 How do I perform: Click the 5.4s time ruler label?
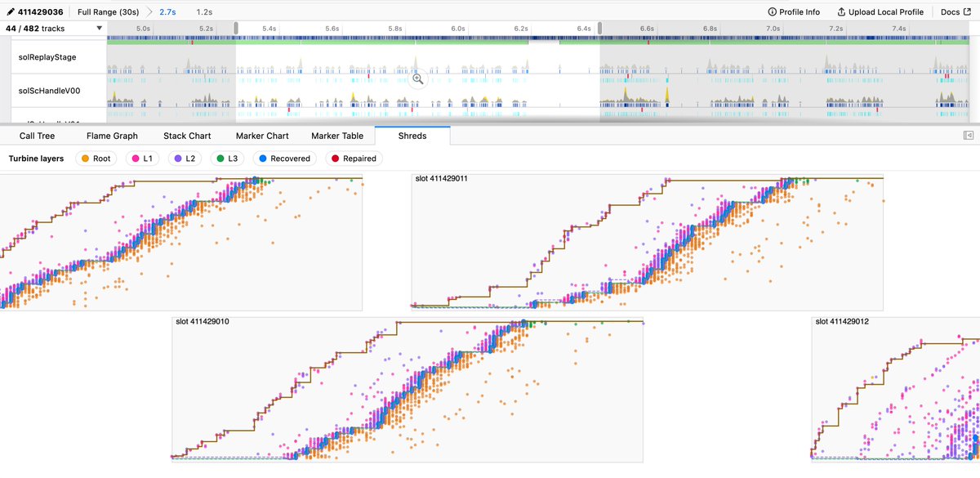269,29
